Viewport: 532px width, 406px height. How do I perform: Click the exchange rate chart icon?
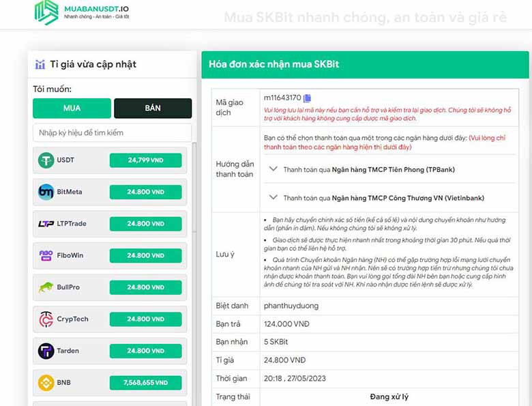[40, 64]
